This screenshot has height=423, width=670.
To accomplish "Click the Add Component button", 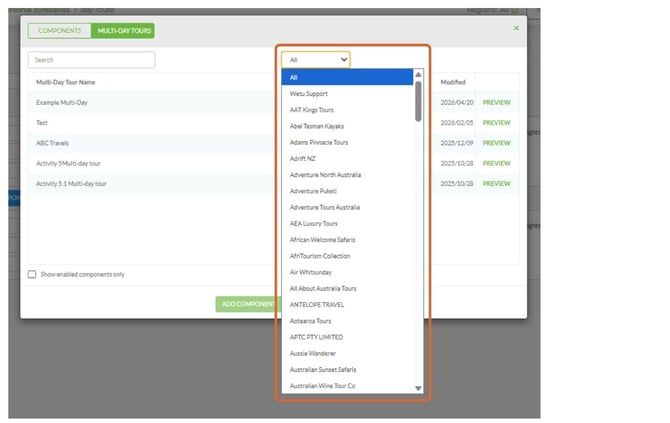I will click(x=248, y=304).
